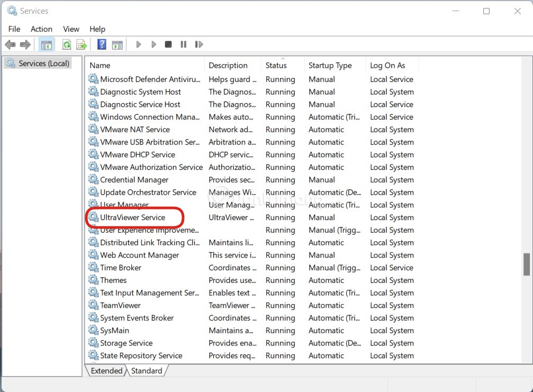533x392 pixels.
Task: Open the View menu
Action: tap(71, 29)
